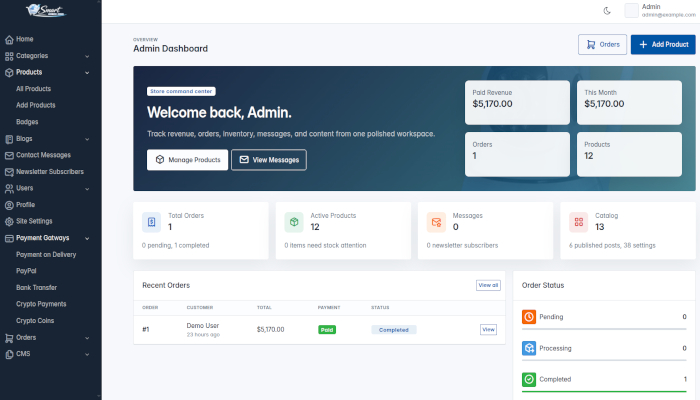This screenshot has height=400, width=700.
Task: Click the View Messages button
Action: [269, 160]
